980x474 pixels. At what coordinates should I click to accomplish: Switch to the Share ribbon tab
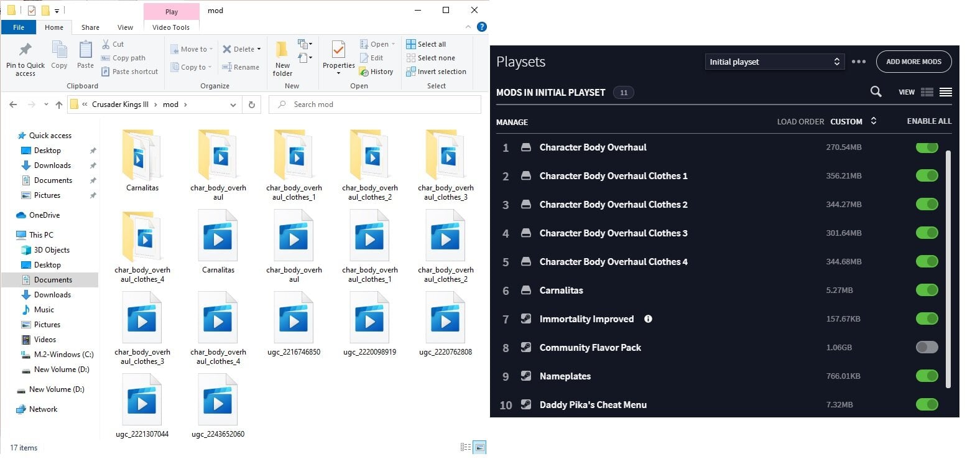pos(90,27)
